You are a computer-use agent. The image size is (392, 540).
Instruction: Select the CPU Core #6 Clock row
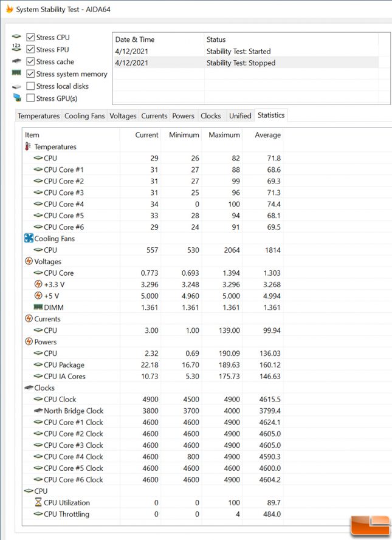coord(153,479)
